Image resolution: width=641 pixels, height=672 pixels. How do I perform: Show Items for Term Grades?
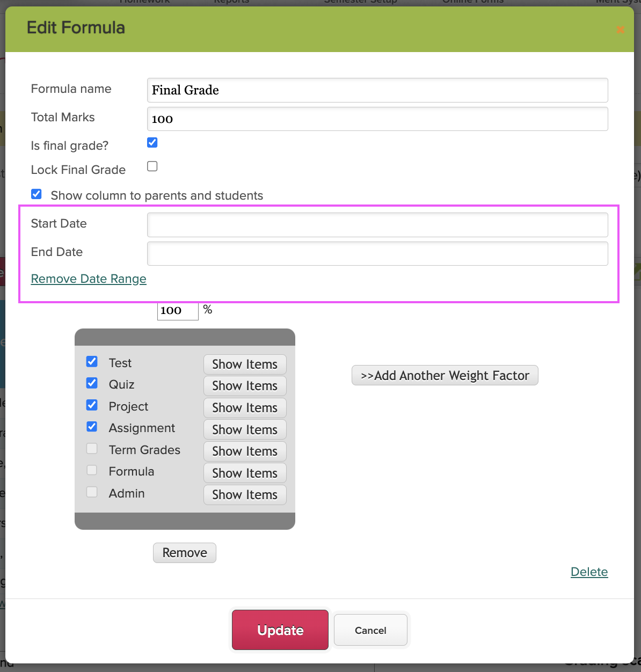pos(245,451)
